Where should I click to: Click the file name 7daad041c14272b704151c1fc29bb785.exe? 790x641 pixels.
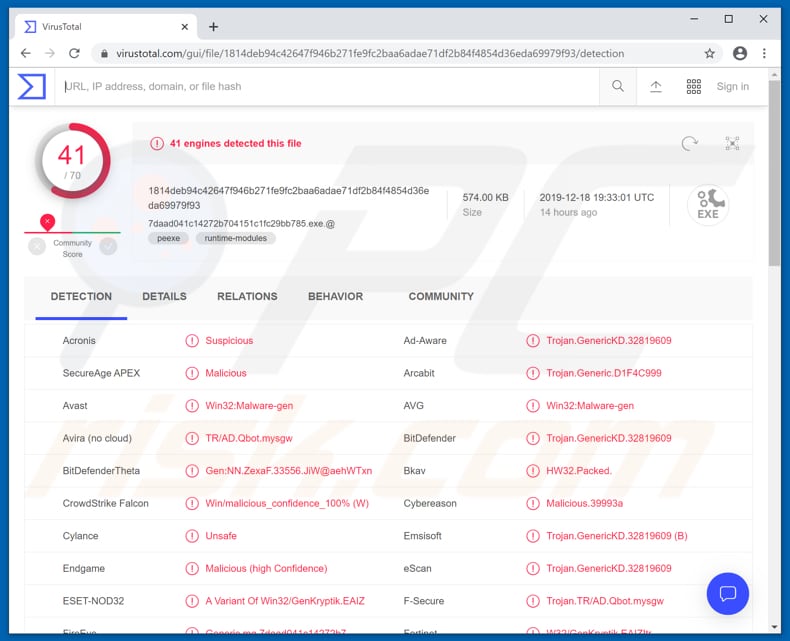(241, 223)
